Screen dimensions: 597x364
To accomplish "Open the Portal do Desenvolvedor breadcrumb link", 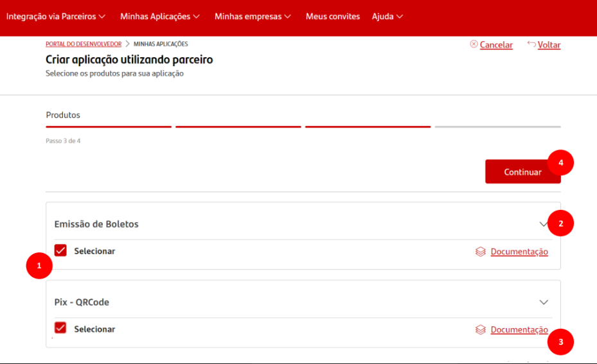I will [84, 44].
